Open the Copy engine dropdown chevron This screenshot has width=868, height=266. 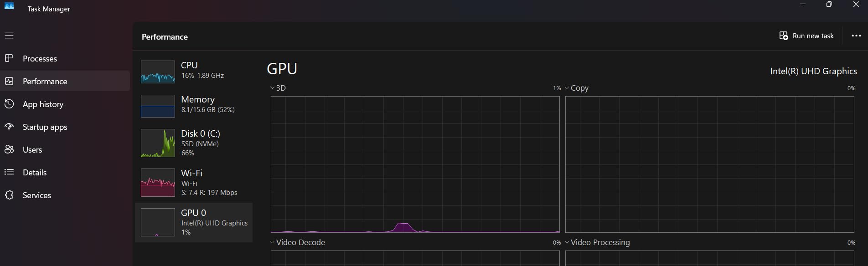coord(567,88)
